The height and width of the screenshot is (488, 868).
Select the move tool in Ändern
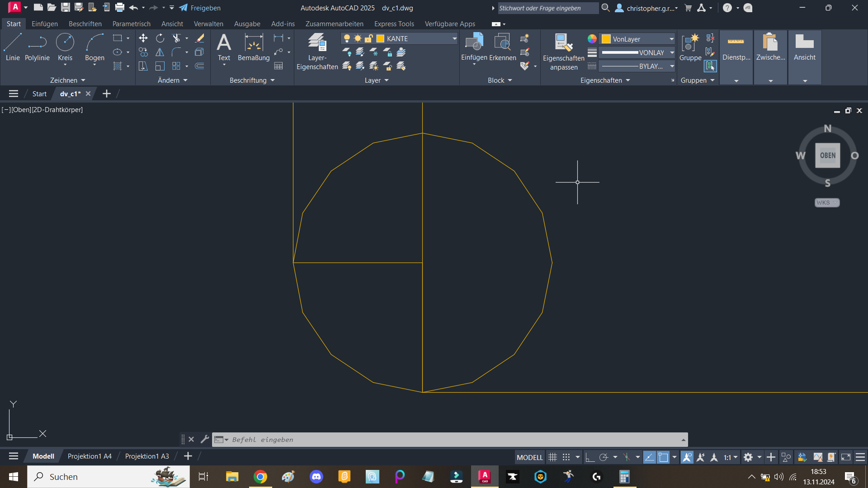(143, 38)
